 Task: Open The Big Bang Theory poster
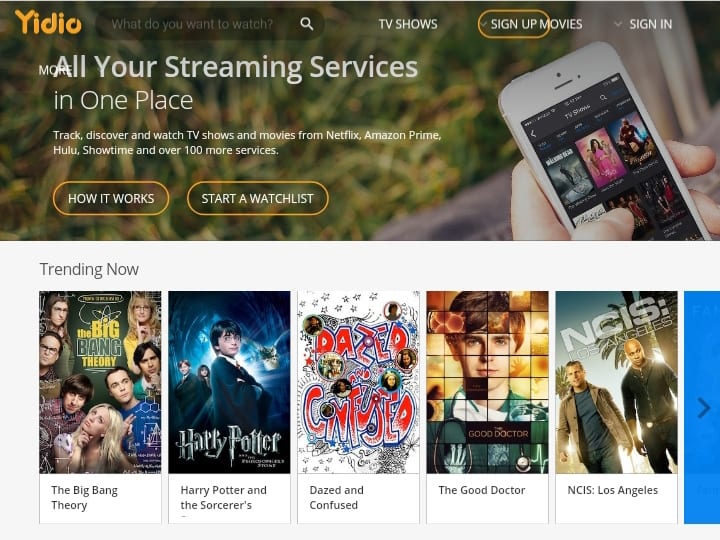pyautogui.click(x=100, y=382)
